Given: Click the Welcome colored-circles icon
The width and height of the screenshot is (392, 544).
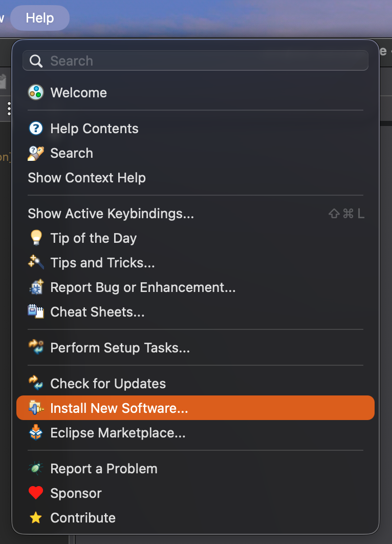Looking at the screenshot, I should point(36,92).
